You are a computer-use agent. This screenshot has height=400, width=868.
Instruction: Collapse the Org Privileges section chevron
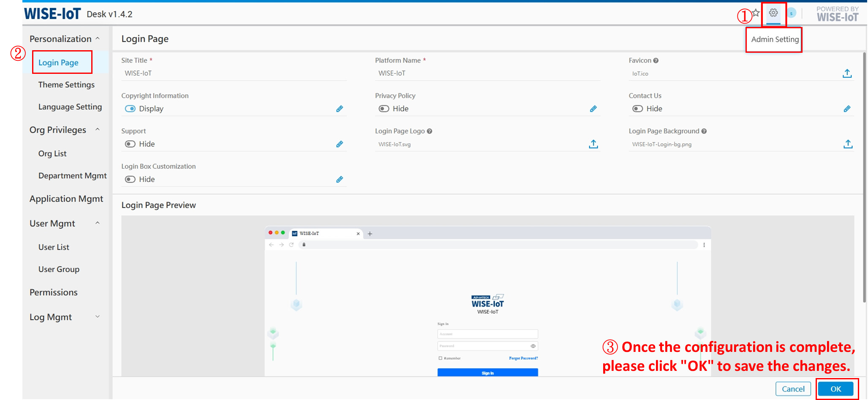click(98, 130)
